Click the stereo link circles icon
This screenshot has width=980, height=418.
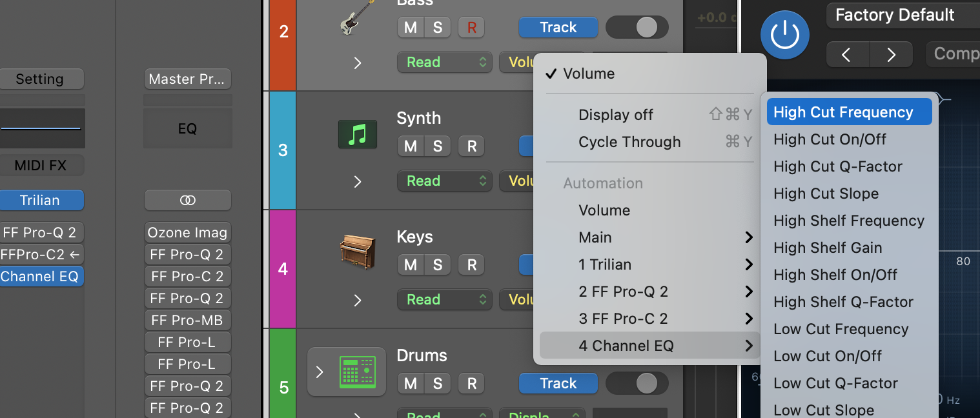click(x=187, y=200)
